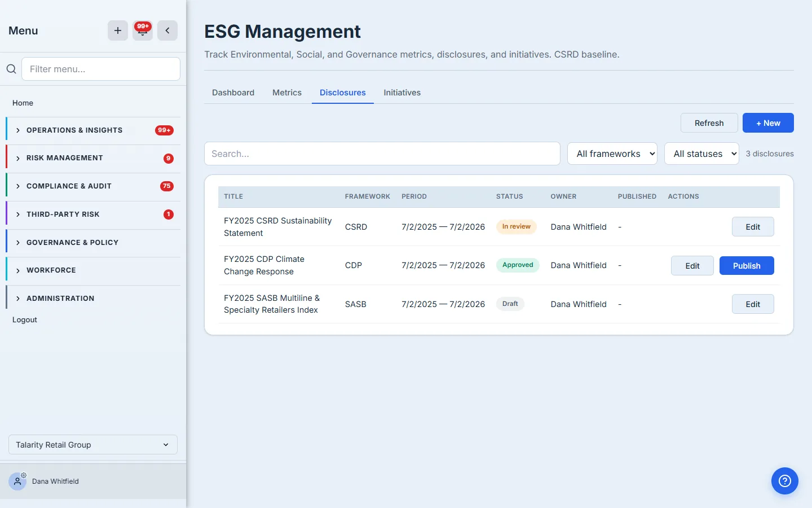Click the TITLE column header
812x508 pixels.
coord(233,196)
